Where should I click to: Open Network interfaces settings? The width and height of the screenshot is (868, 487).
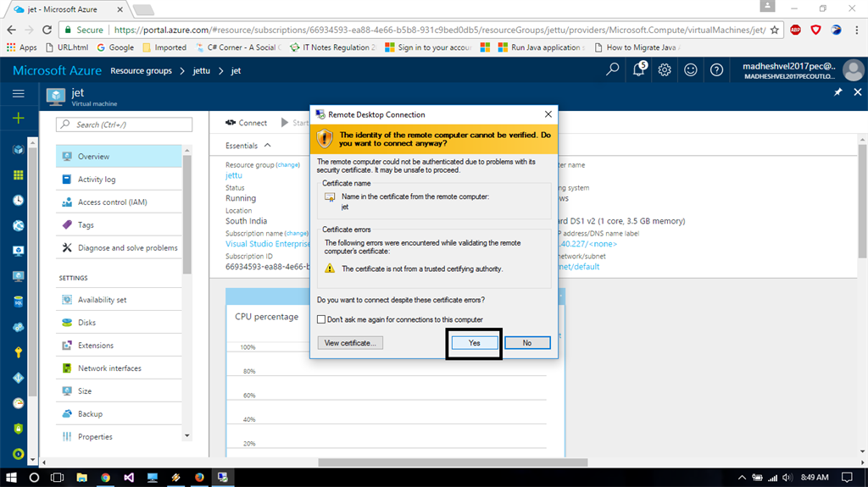pos(119,368)
